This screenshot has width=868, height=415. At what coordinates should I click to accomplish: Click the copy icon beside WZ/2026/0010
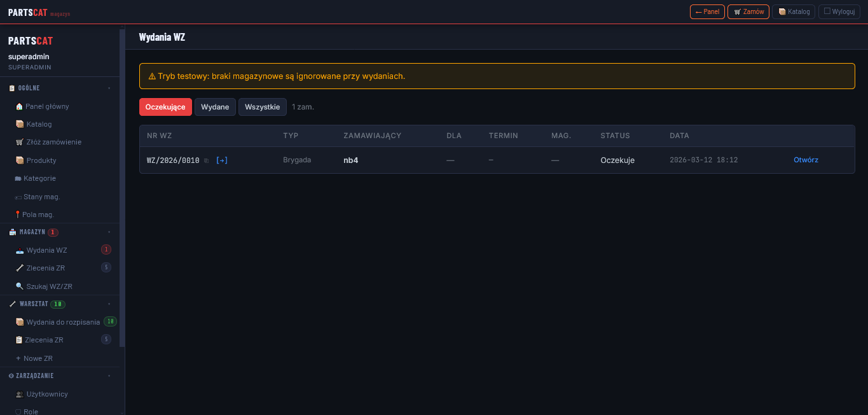tap(206, 160)
